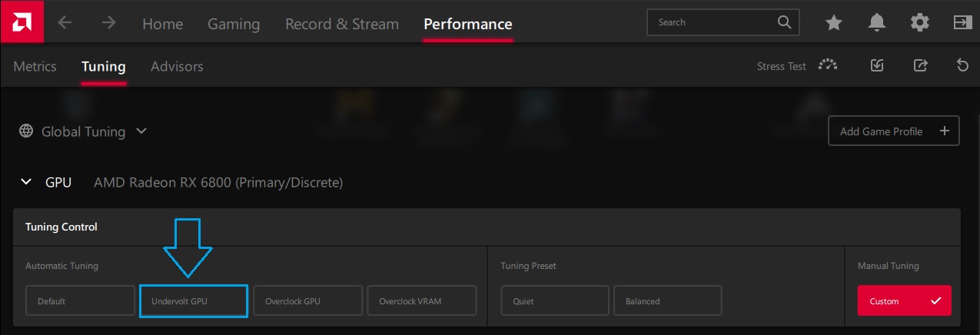
Task: Click the globe icon beside Global Tuning
Action: (26, 131)
